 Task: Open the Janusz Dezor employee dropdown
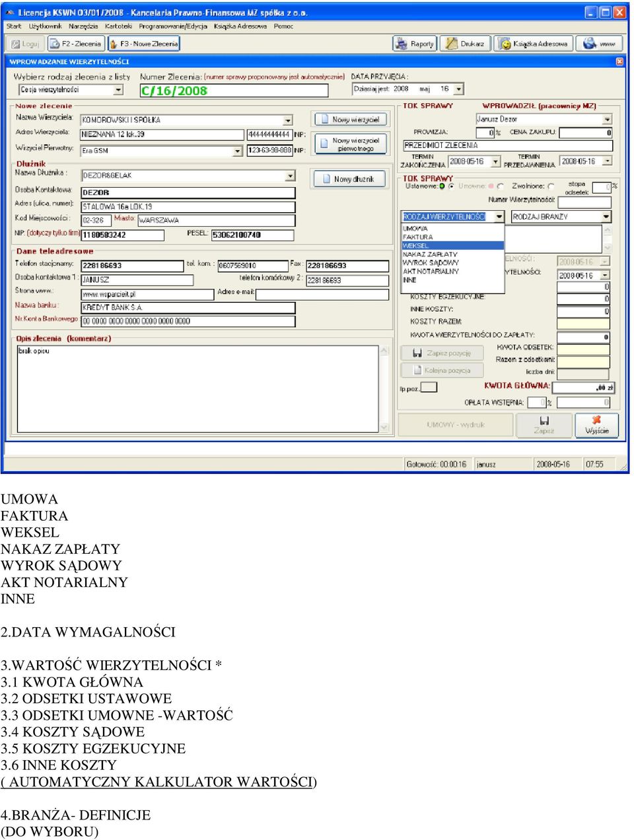(607, 120)
